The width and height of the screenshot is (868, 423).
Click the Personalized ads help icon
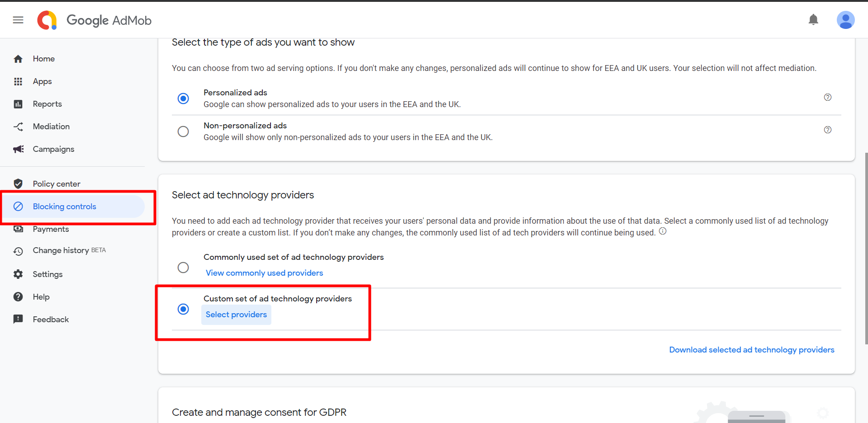828,97
